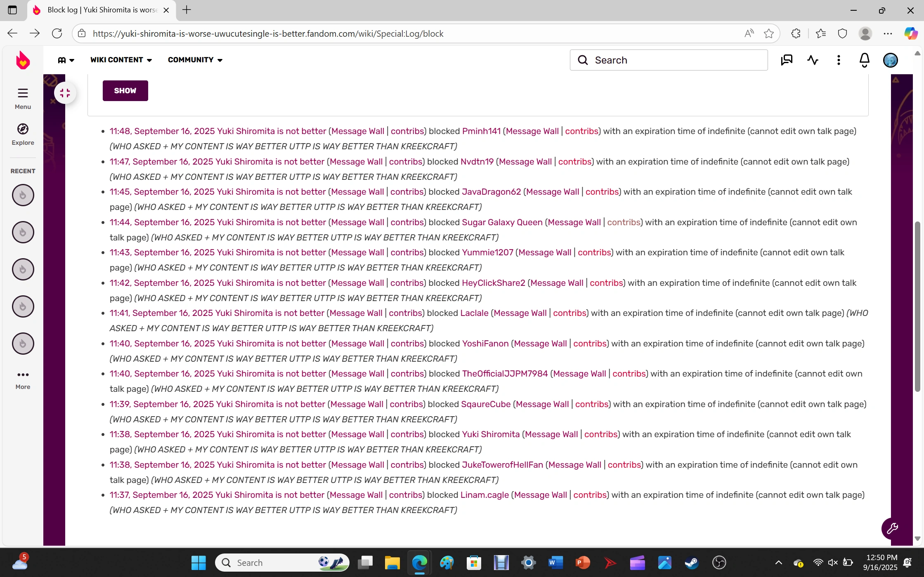Open the notifications bell
The width and height of the screenshot is (924, 577).
tap(864, 60)
